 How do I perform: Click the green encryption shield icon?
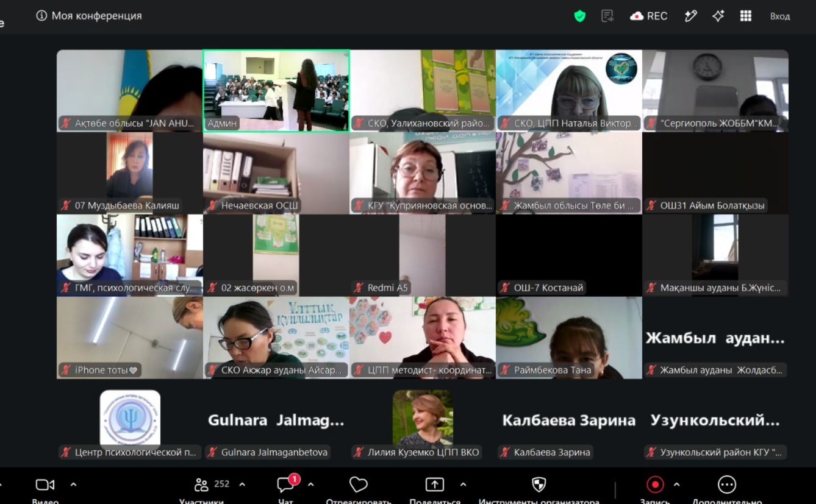pyautogui.click(x=580, y=16)
